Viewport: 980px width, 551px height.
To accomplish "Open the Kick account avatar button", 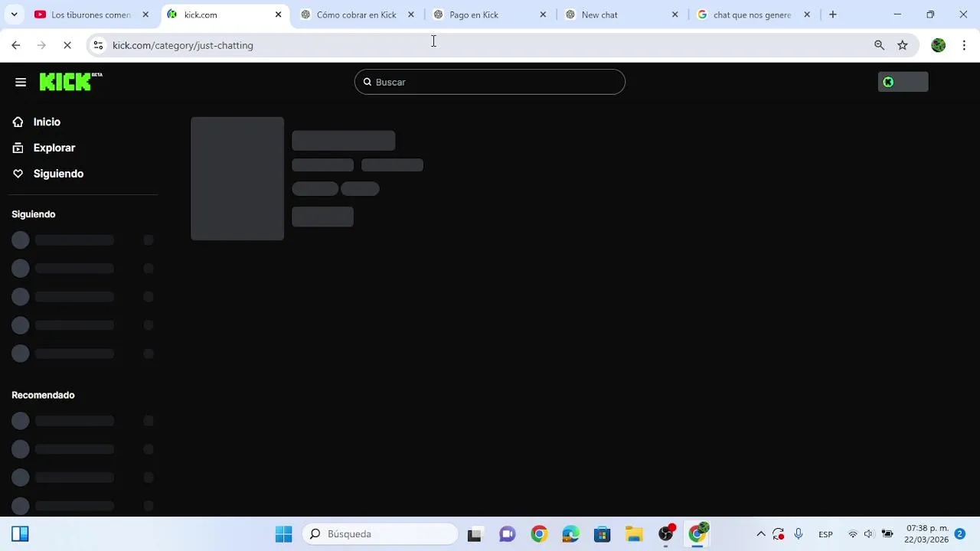I will tap(903, 82).
